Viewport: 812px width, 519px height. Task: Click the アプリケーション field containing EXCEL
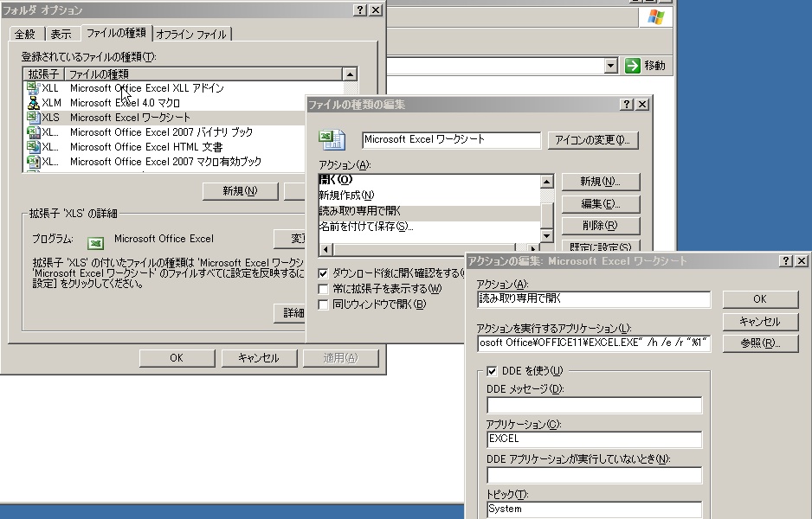pos(595,439)
